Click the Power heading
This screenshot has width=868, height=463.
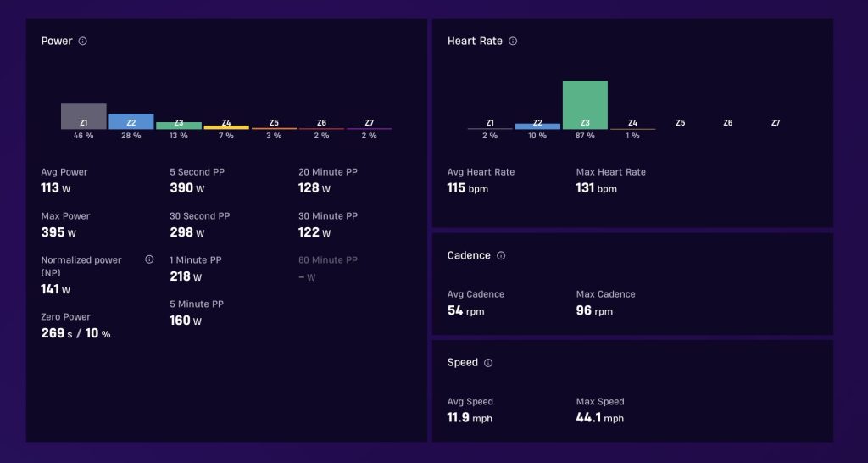click(57, 41)
